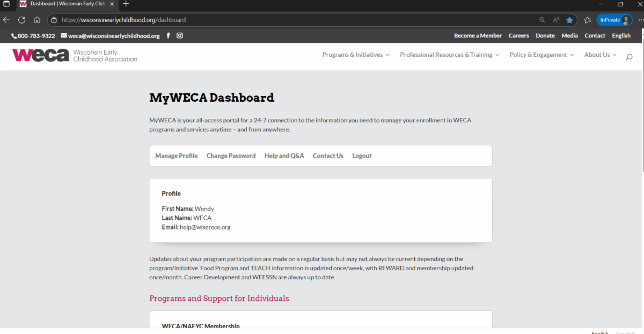644x334 pixels.
Task: Open browser home page icon
Action: pyautogui.click(x=37, y=20)
